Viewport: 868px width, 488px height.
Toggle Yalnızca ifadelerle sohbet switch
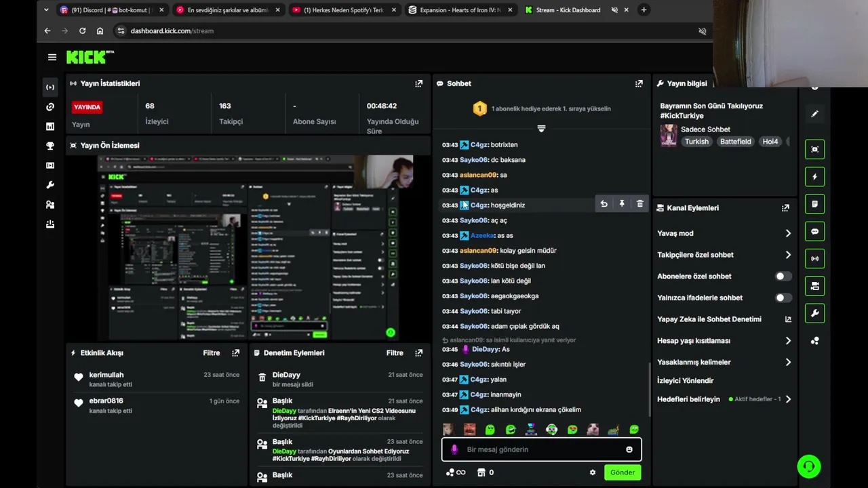(x=783, y=298)
